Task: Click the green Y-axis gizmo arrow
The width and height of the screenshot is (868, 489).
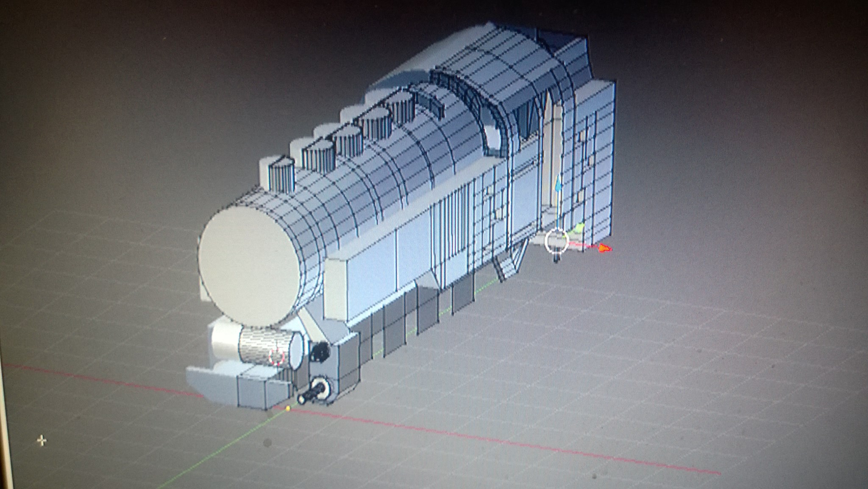Action: 580,228
